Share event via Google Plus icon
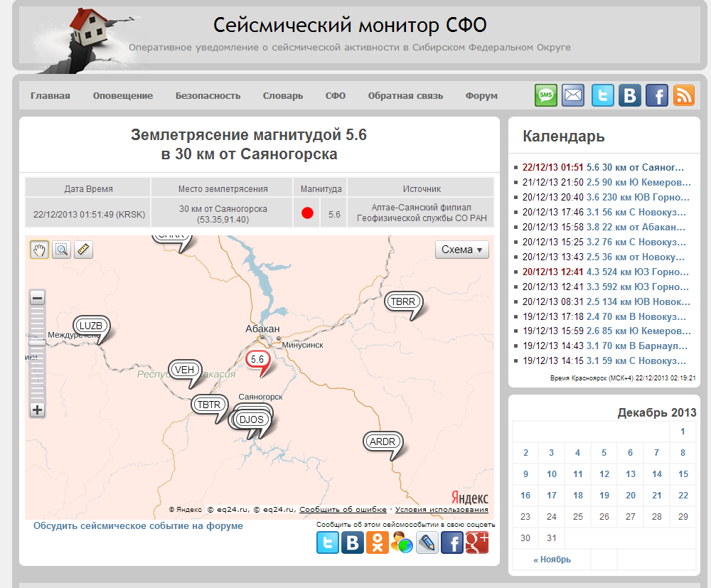 pos(477,542)
